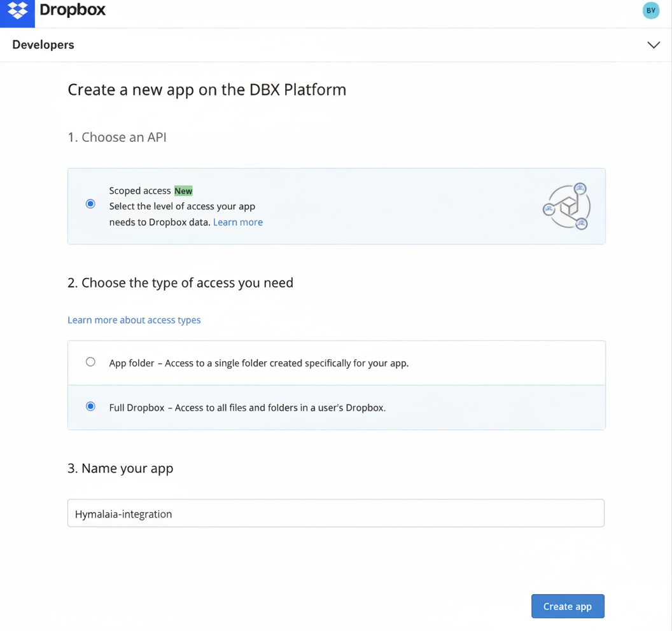The height and width of the screenshot is (631, 672).
Task: Choose the App folder access option
Action: (90, 361)
